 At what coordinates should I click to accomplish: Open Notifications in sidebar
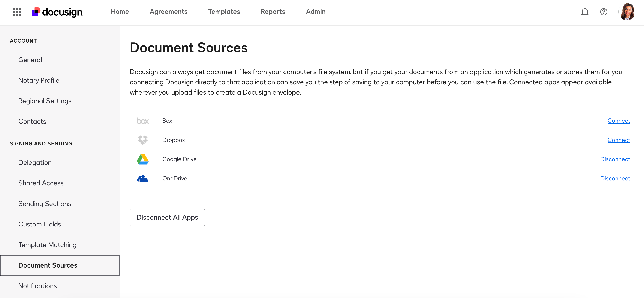pyautogui.click(x=37, y=286)
